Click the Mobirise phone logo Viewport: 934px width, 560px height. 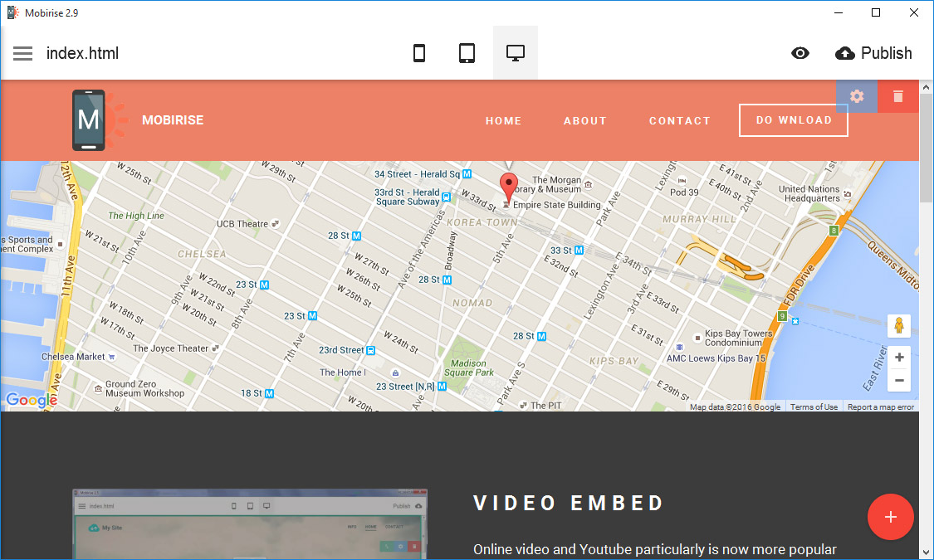(x=100, y=120)
